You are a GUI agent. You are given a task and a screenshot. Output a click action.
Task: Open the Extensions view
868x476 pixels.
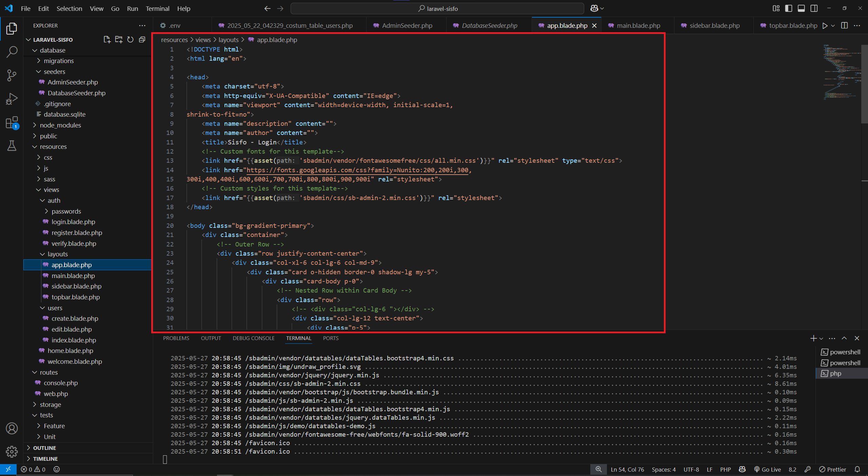coord(12,123)
